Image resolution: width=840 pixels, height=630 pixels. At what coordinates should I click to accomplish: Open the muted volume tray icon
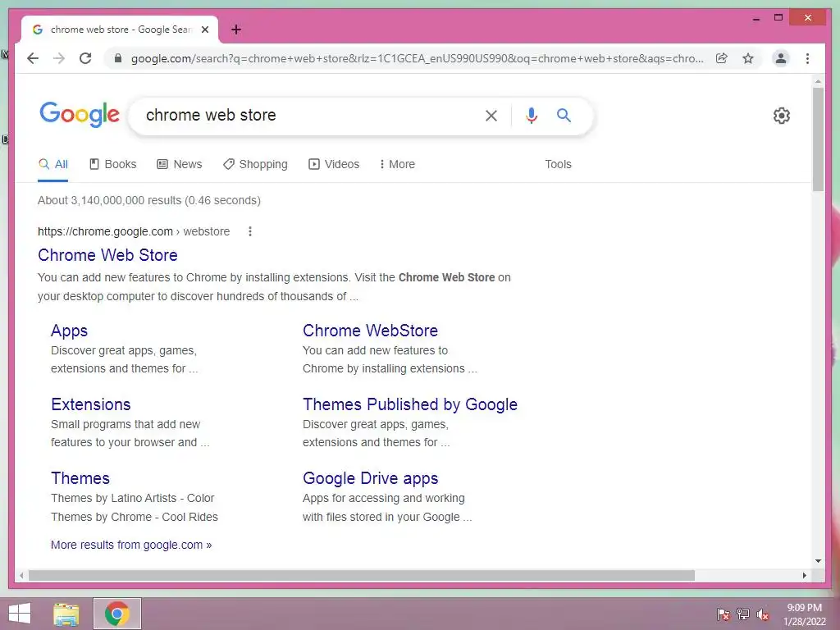point(763,614)
